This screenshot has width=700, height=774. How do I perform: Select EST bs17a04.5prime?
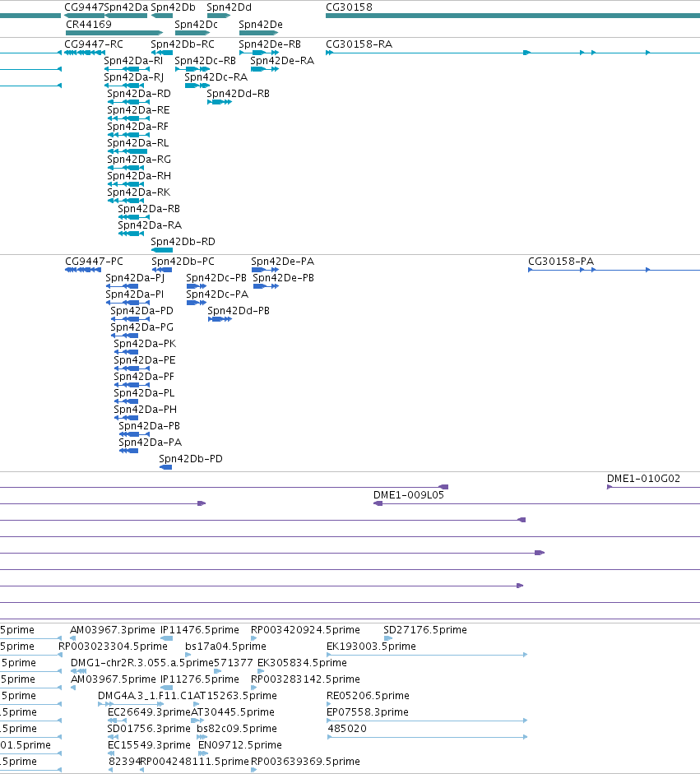(x=225, y=647)
